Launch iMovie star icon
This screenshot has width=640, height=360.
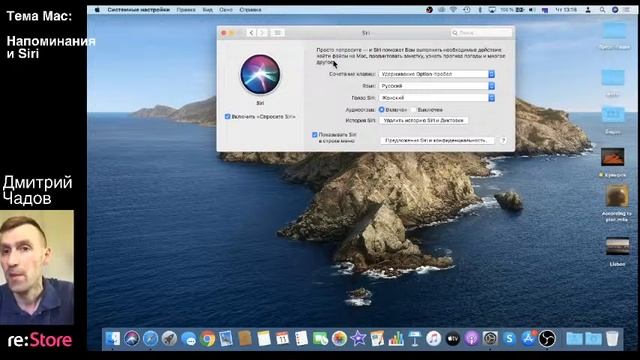358,339
